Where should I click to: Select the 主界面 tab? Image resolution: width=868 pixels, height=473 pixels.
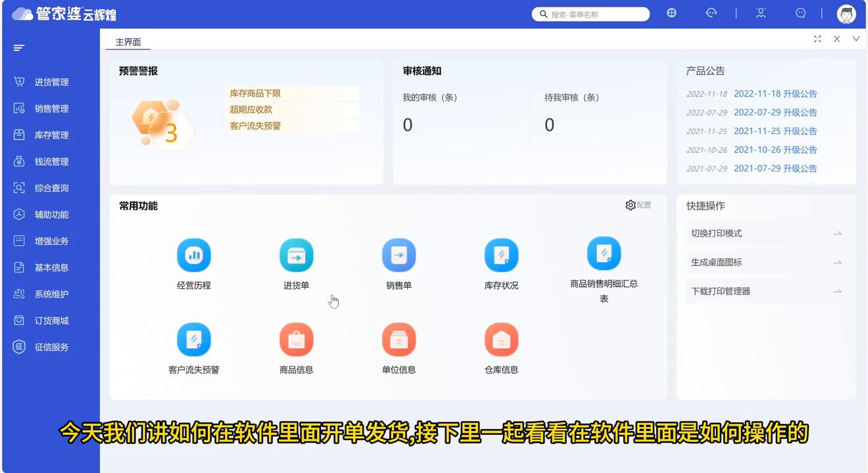[129, 41]
